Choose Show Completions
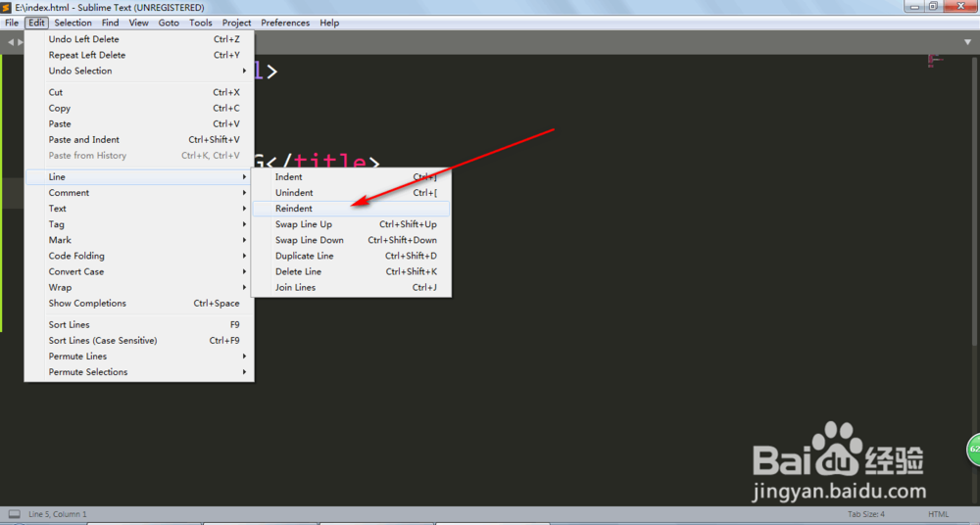The image size is (980, 525). point(139,303)
